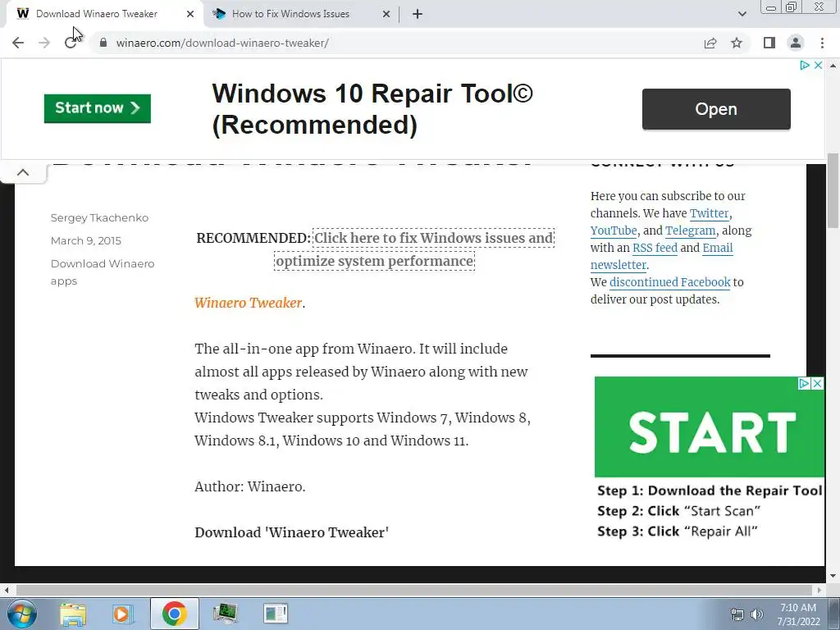
Task: Visit the Telegram link in sidebar
Action: (690, 231)
